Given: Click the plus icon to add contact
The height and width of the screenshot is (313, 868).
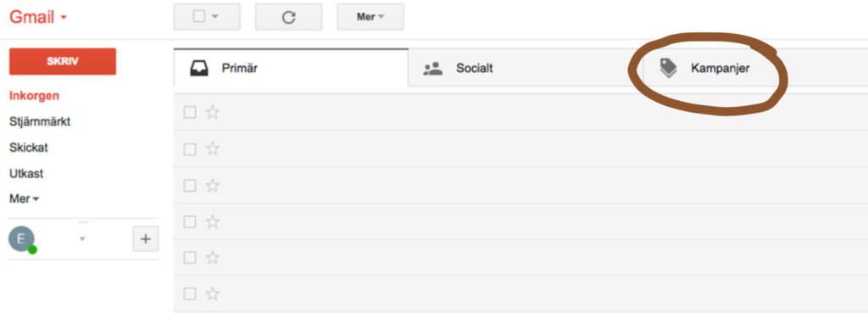Looking at the screenshot, I should coord(146,238).
